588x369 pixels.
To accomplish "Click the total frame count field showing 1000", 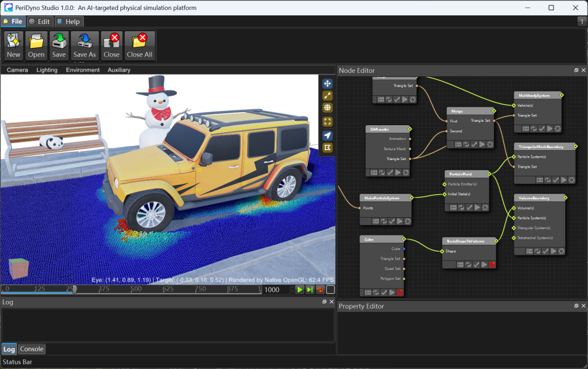I will click(276, 290).
